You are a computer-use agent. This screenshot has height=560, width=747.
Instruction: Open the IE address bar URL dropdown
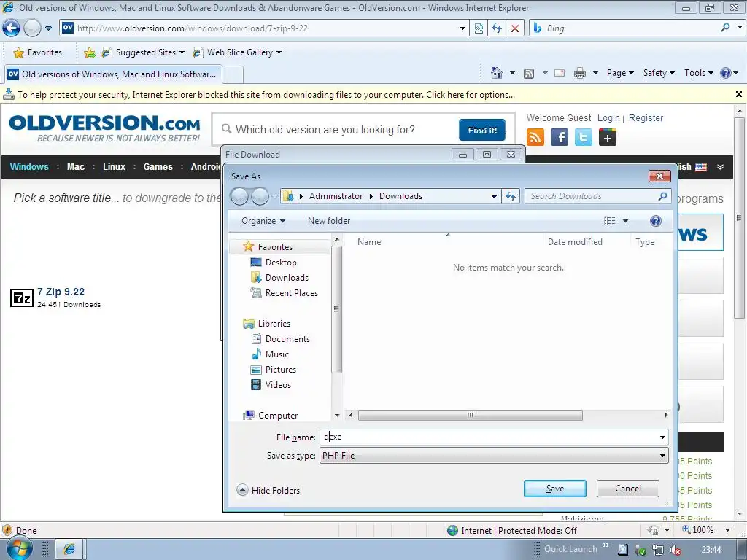click(x=462, y=28)
